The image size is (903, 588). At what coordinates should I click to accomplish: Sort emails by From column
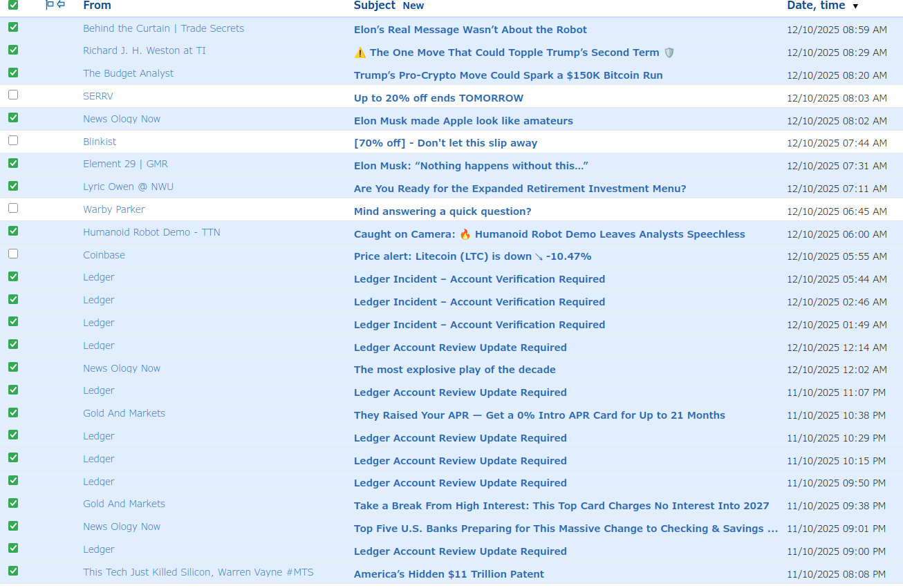point(97,6)
